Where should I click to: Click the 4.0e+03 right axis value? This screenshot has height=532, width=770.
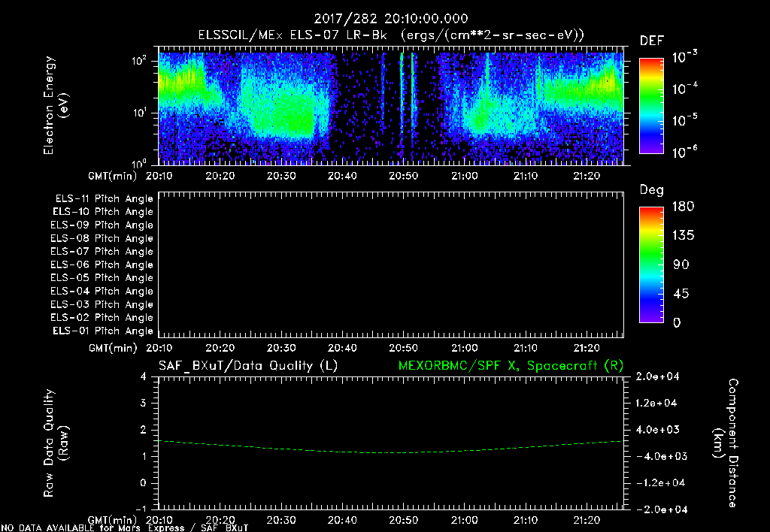pyautogui.click(x=657, y=429)
